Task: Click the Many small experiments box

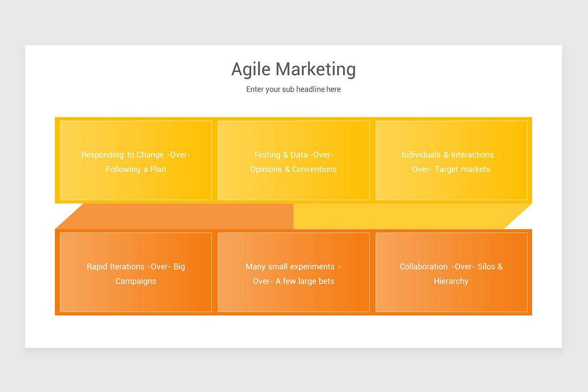Action: [294, 272]
